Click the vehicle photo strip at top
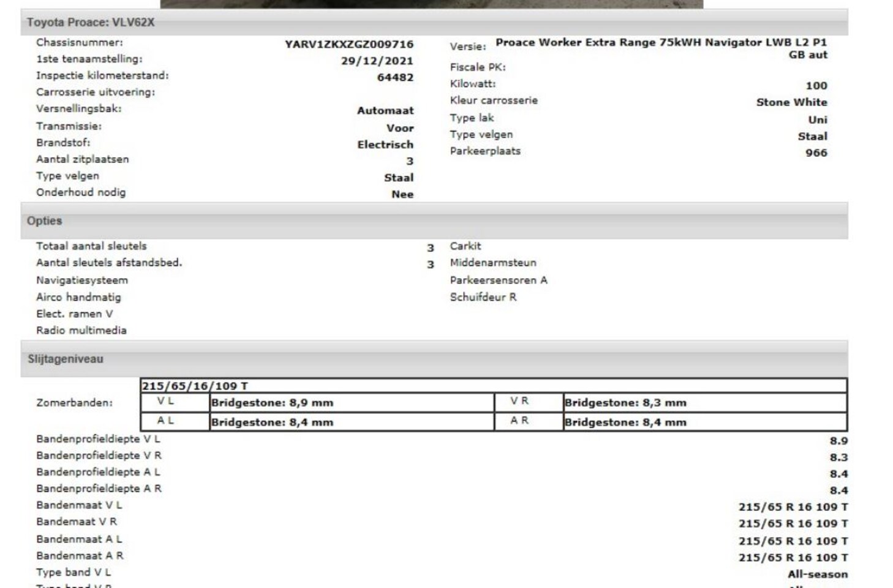893x588 pixels. click(x=431, y=4)
